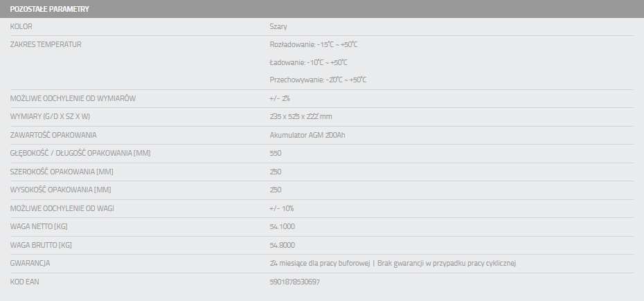Click the ZAWARTOŚĆ OPAKOWANIA label
The image size is (644, 301).
click(53, 135)
